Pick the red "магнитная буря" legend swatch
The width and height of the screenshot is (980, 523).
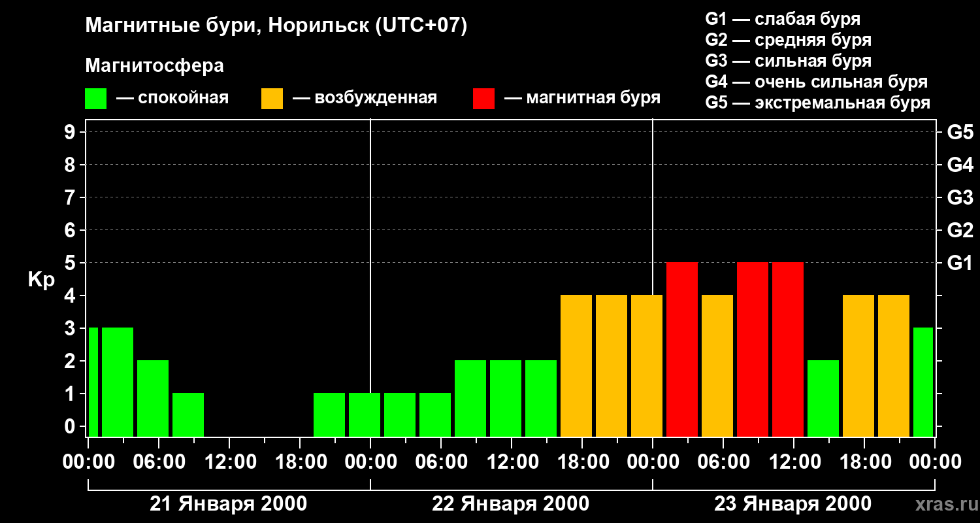(x=484, y=99)
